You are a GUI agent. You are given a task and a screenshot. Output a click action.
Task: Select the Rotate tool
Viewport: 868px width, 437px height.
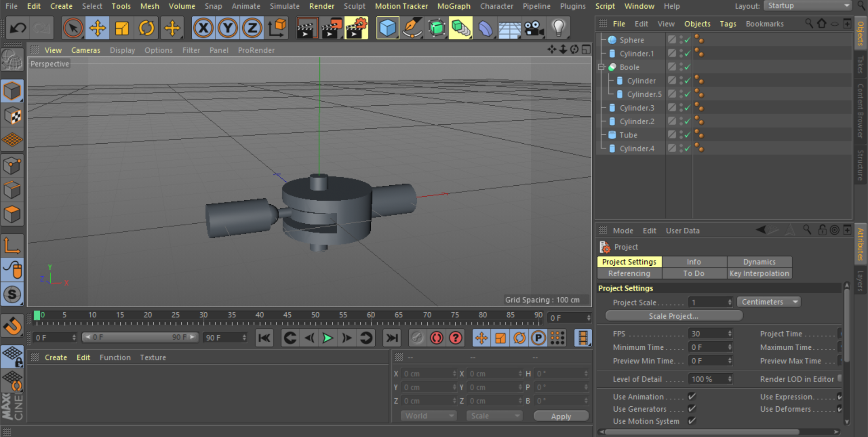pyautogui.click(x=146, y=28)
